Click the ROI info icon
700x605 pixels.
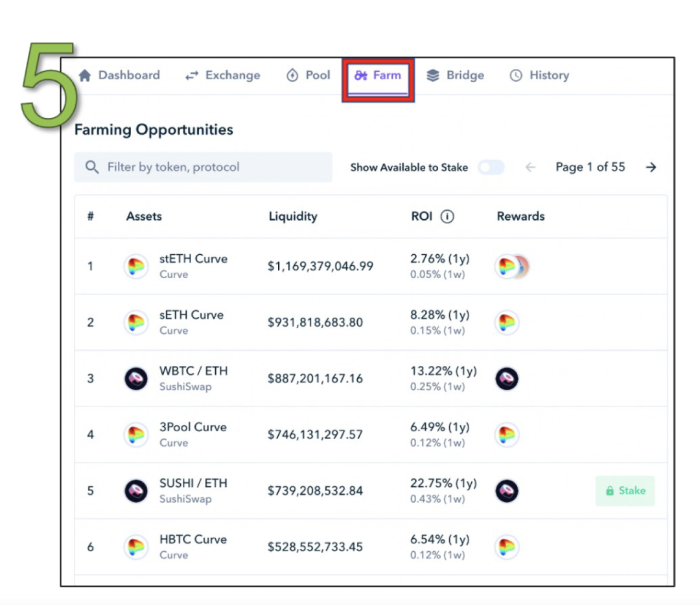tap(447, 217)
